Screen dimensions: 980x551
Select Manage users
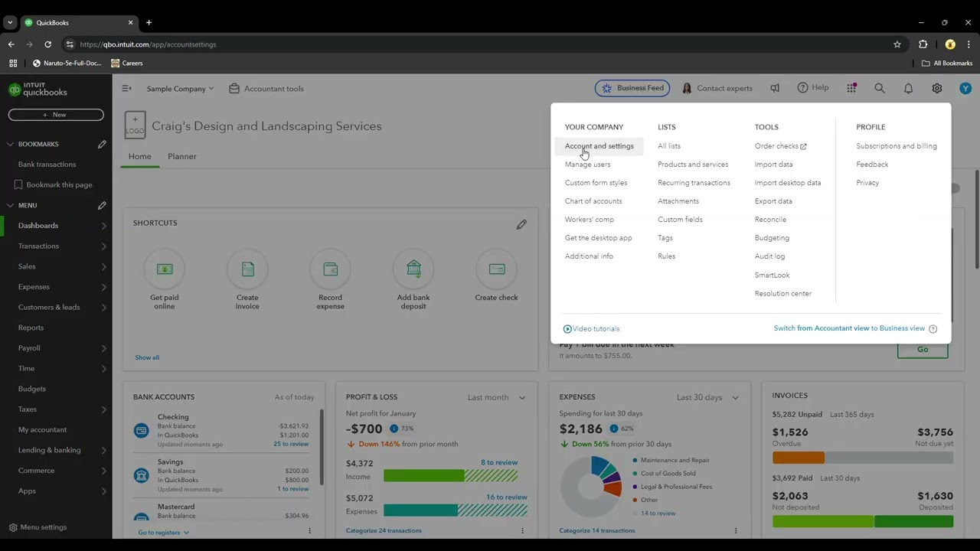pos(588,165)
